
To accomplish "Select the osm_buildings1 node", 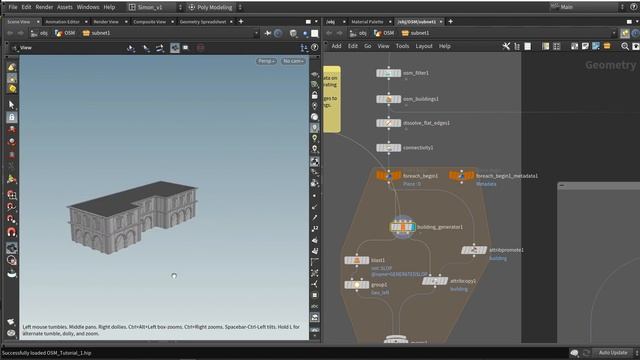I will [x=388, y=99].
